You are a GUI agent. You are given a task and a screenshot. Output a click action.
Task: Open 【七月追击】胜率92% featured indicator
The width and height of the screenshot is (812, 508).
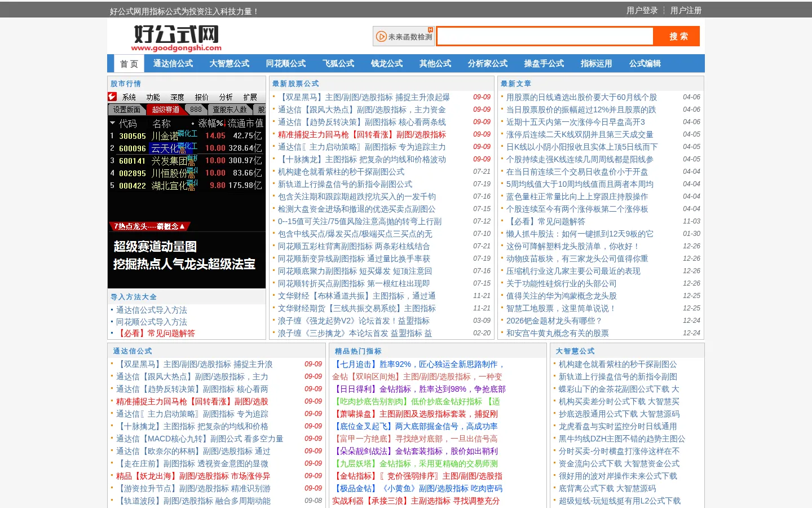click(x=418, y=365)
